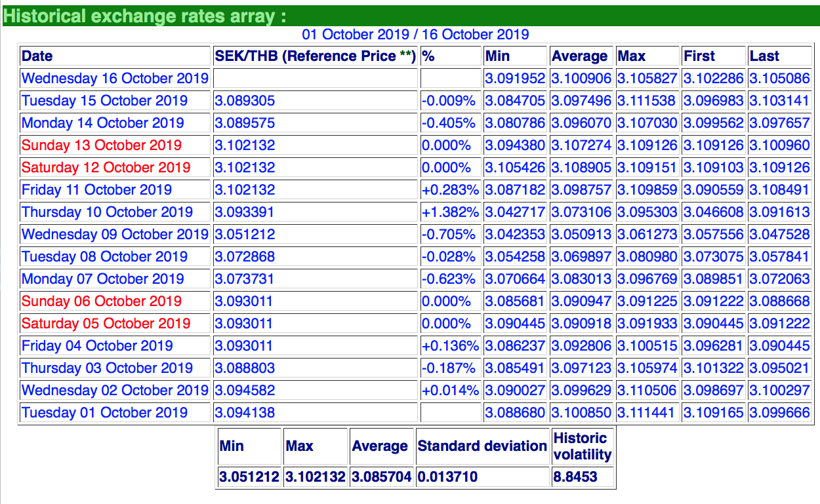Click the Average column header
This screenshot has height=504, width=820.
tap(579, 56)
